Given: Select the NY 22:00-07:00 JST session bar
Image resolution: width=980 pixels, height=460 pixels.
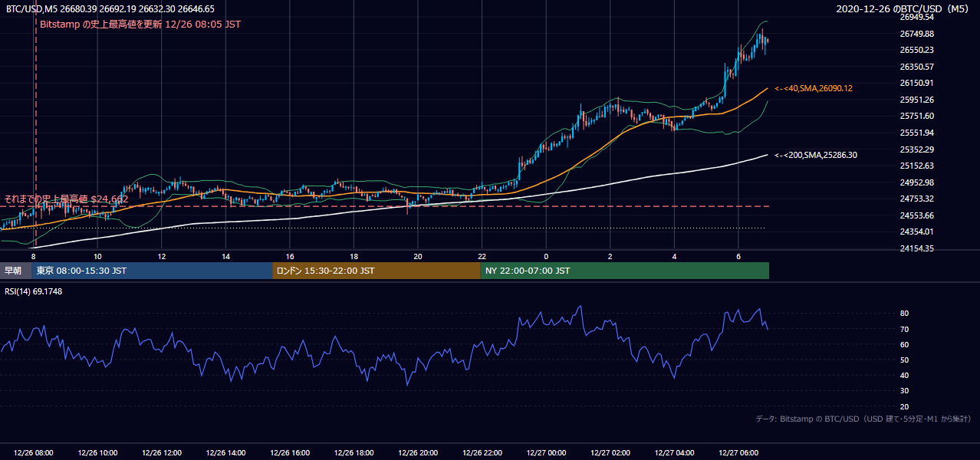Looking at the screenshot, I should pyautogui.click(x=625, y=271).
